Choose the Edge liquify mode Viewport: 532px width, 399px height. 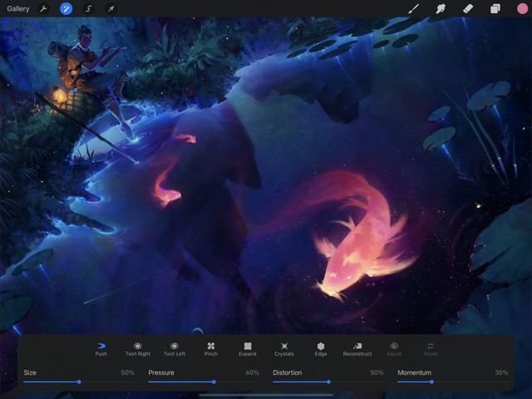(321, 348)
